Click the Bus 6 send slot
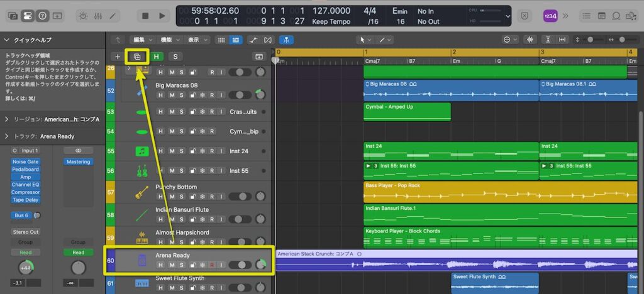This screenshot has width=644, height=294. (22, 215)
